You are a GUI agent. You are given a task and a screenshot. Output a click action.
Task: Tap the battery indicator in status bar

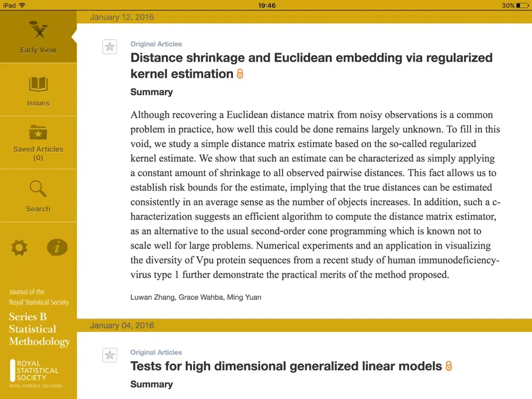click(x=522, y=5)
